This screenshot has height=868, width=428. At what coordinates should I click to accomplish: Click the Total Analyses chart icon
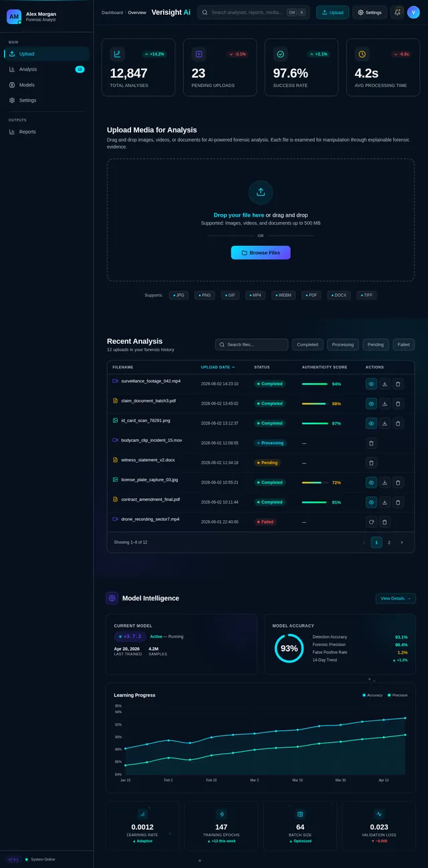tap(118, 54)
